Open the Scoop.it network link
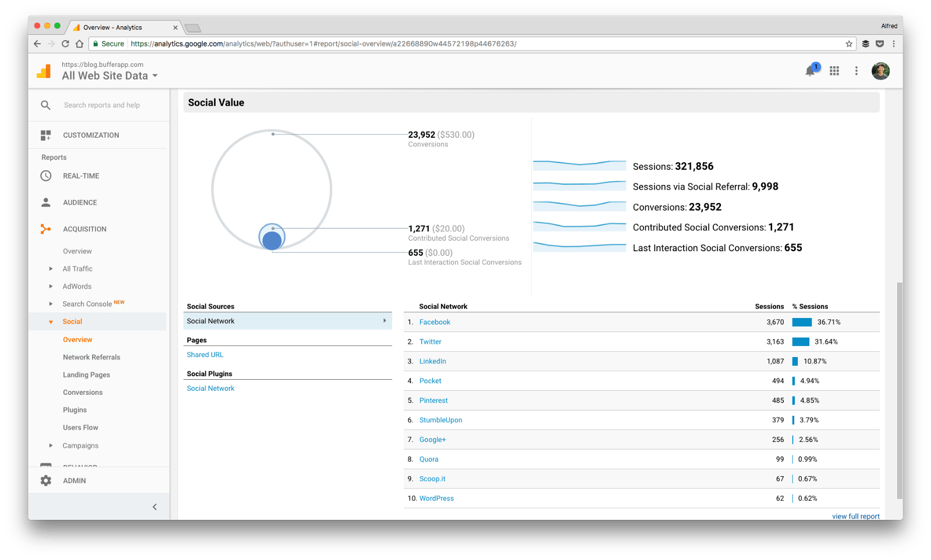Image resolution: width=931 pixels, height=560 pixels. pos(432,479)
